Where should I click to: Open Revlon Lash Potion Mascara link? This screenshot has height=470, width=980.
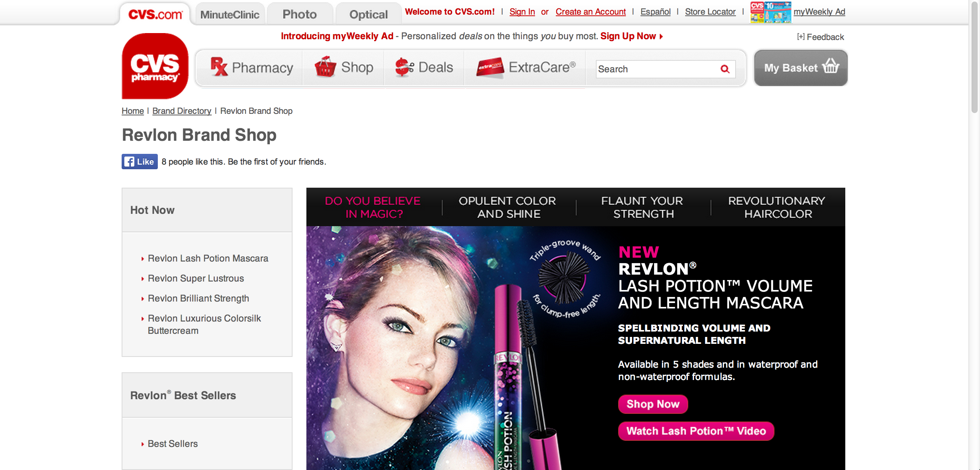[208, 258]
